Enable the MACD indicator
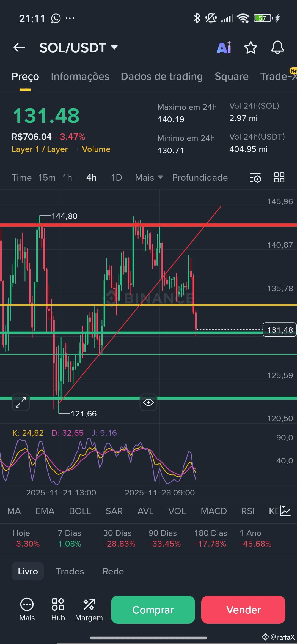Viewport: 297px width, 644px height. (x=214, y=511)
